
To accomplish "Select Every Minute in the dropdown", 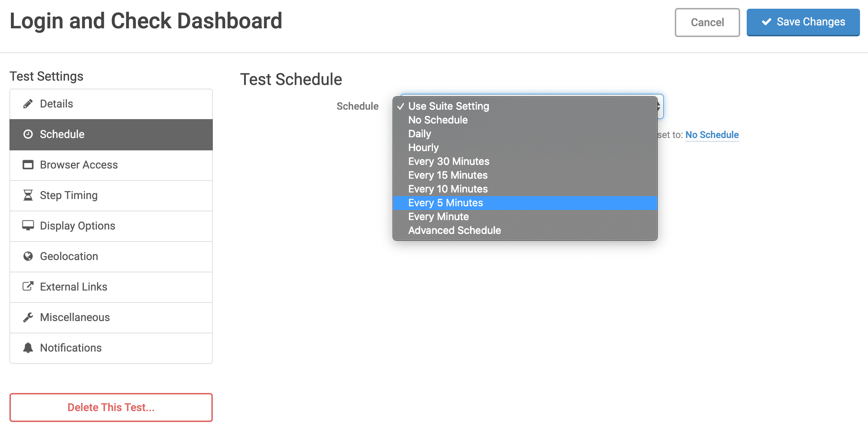I will [438, 216].
